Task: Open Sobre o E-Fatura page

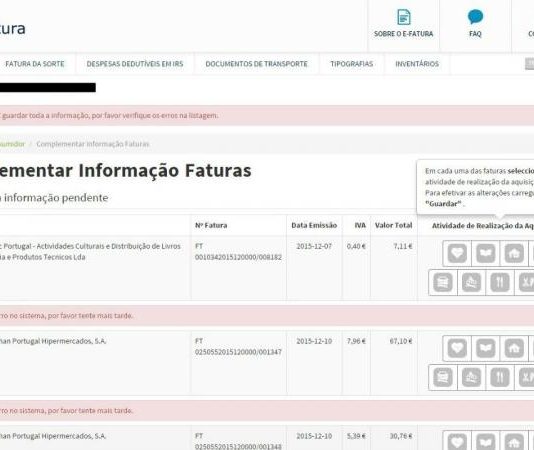Action: tap(404, 24)
